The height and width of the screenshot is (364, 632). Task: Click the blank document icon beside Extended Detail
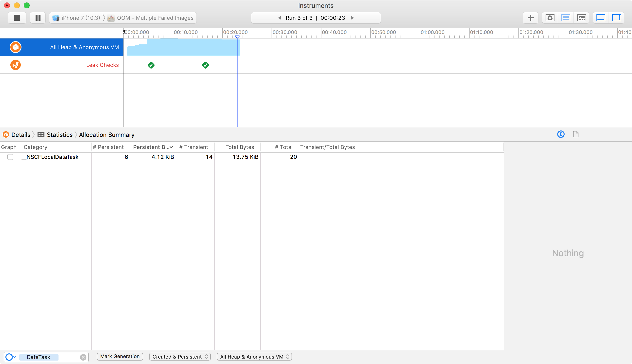[x=576, y=134]
